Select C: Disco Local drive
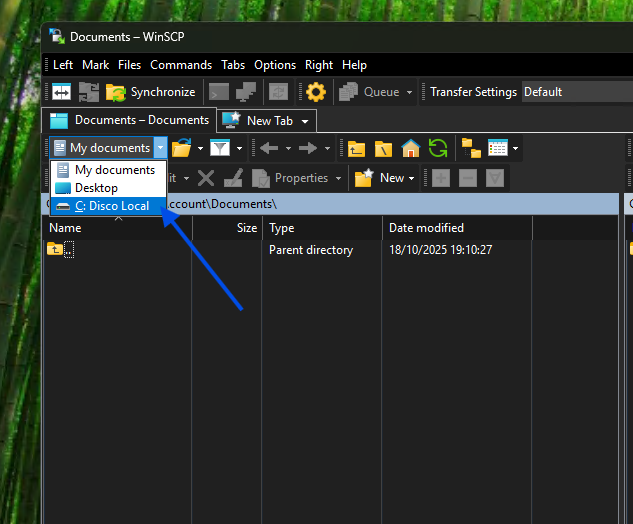The image size is (633, 524). tap(111, 206)
